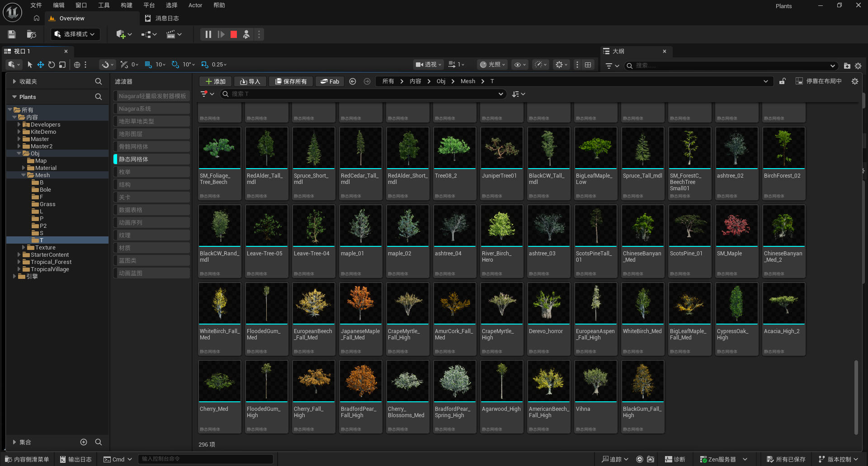Enable the material filter

(151, 248)
